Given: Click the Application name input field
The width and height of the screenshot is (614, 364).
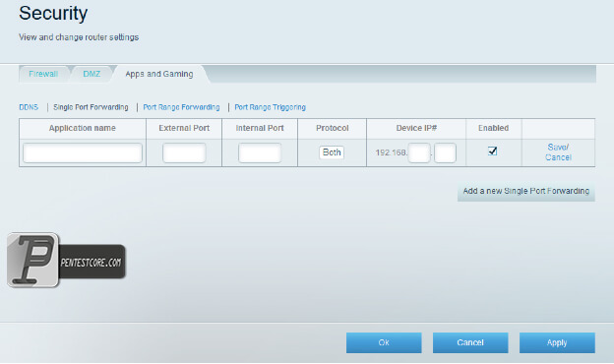Looking at the screenshot, I should click(x=83, y=152).
